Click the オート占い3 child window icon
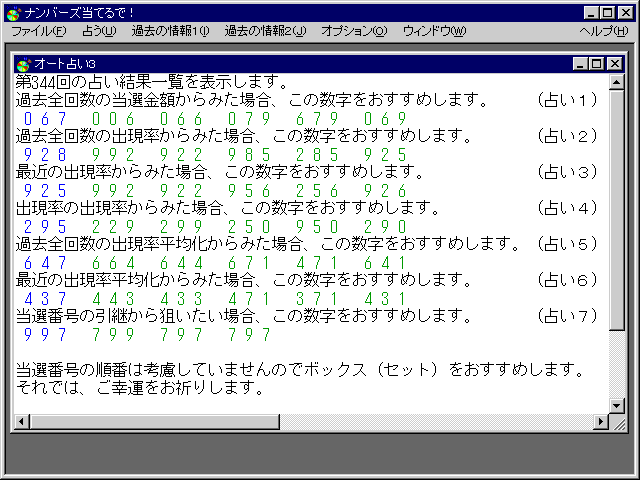Image resolution: width=640 pixels, height=480 pixels. 24,64
